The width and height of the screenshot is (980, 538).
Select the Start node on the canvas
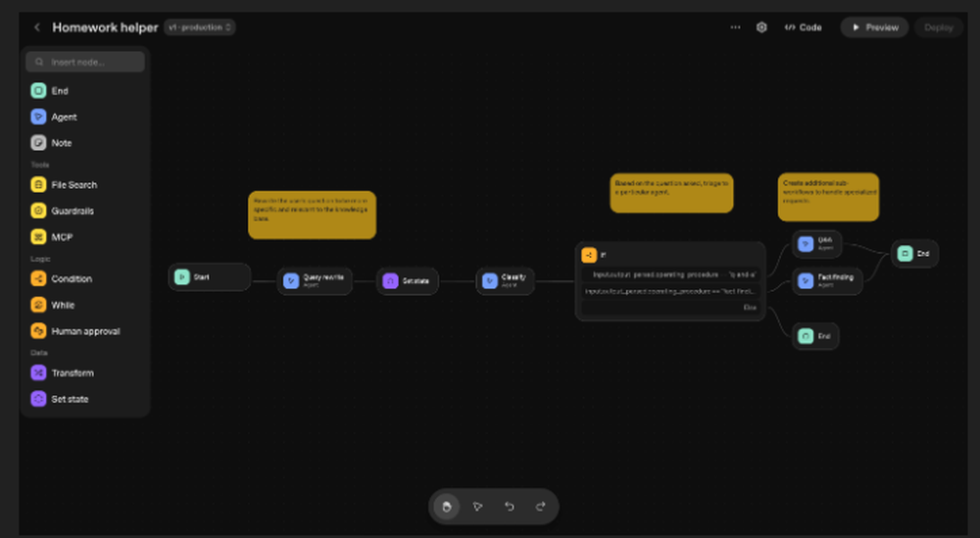[210, 277]
